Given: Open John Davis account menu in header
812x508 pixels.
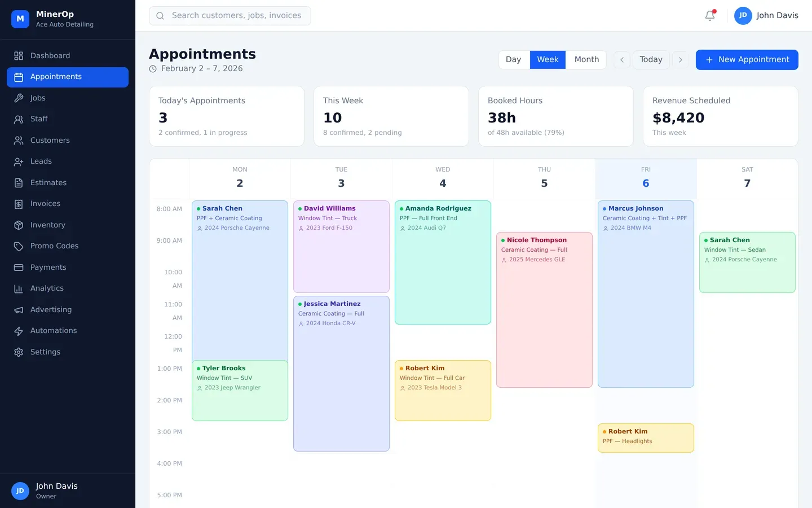Looking at the screenshot, I should pyautogui.click(x=766, y=16).
